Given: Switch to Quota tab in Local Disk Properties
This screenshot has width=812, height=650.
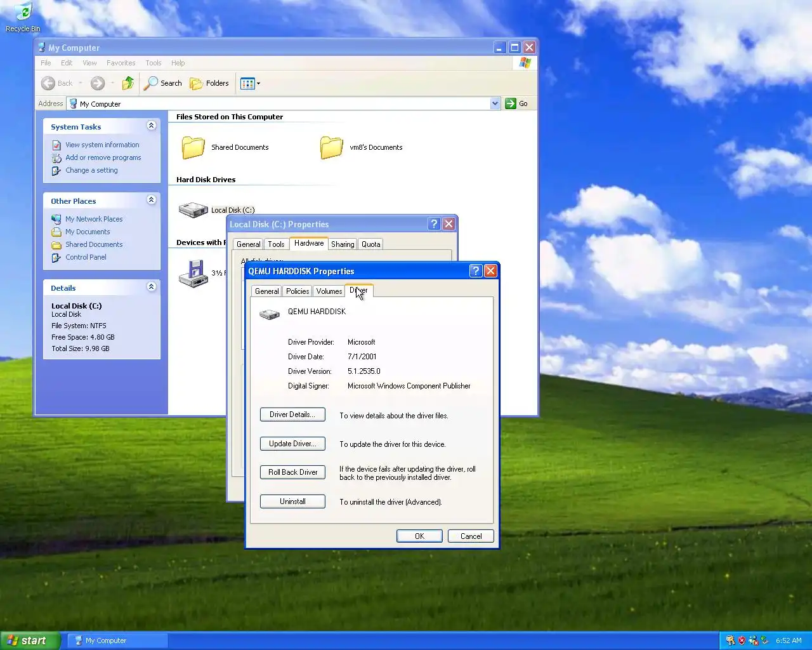Looking at the screenshot, I should click(371, 244).
